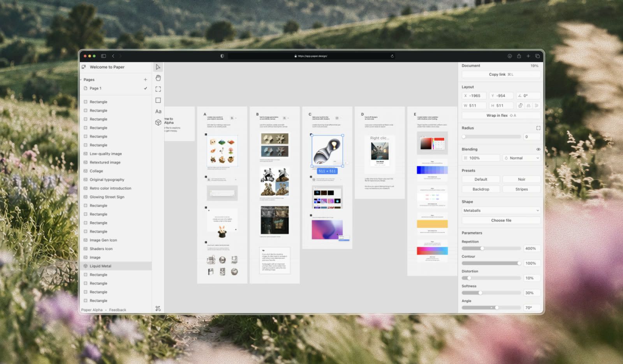
Task: Open Page 1 in pages list
Action: (x=116, y=88)
